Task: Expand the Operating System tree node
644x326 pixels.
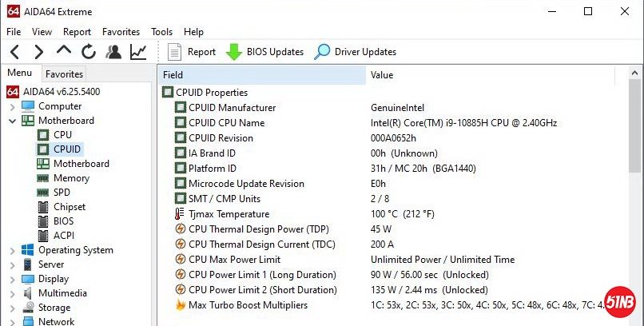Action: click(12, 251)
